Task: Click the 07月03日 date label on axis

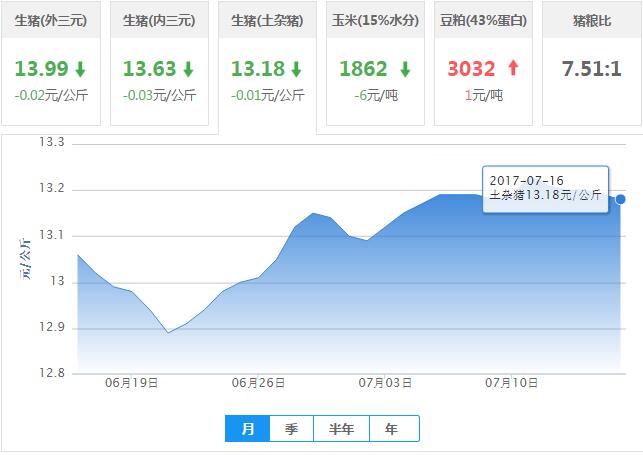Action: (385, 383)
